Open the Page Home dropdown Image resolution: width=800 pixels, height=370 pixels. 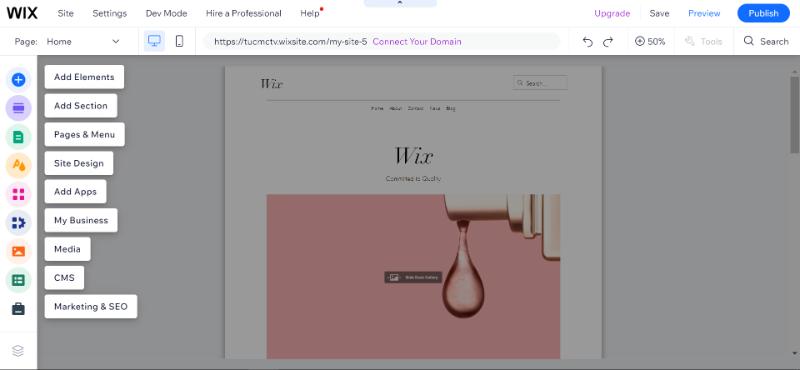pos(83,42)
